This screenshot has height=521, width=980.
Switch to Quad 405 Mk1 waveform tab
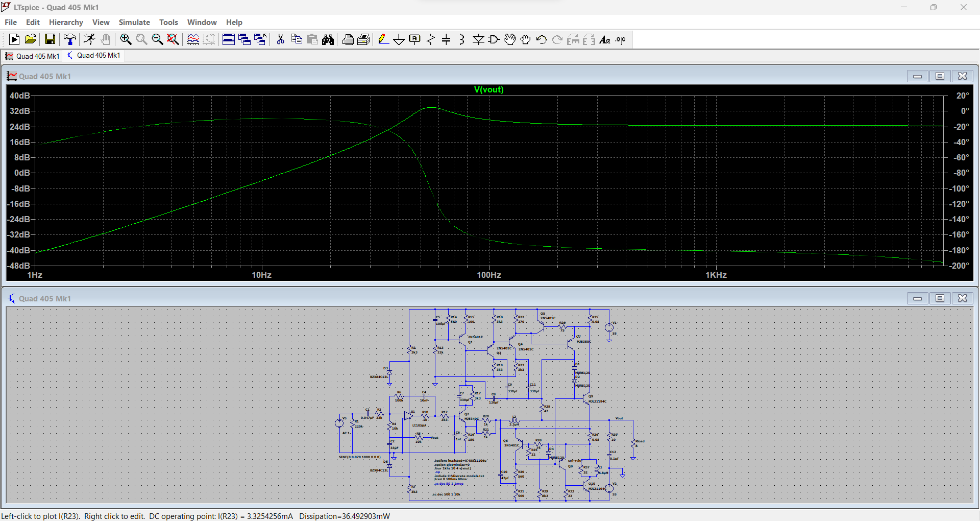point(33,56)
